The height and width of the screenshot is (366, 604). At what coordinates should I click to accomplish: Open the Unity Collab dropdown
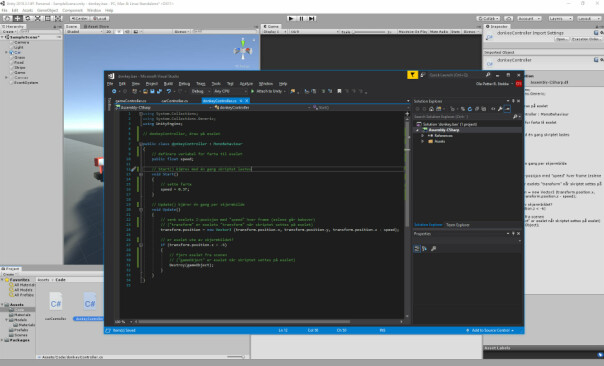click(488, 18)
